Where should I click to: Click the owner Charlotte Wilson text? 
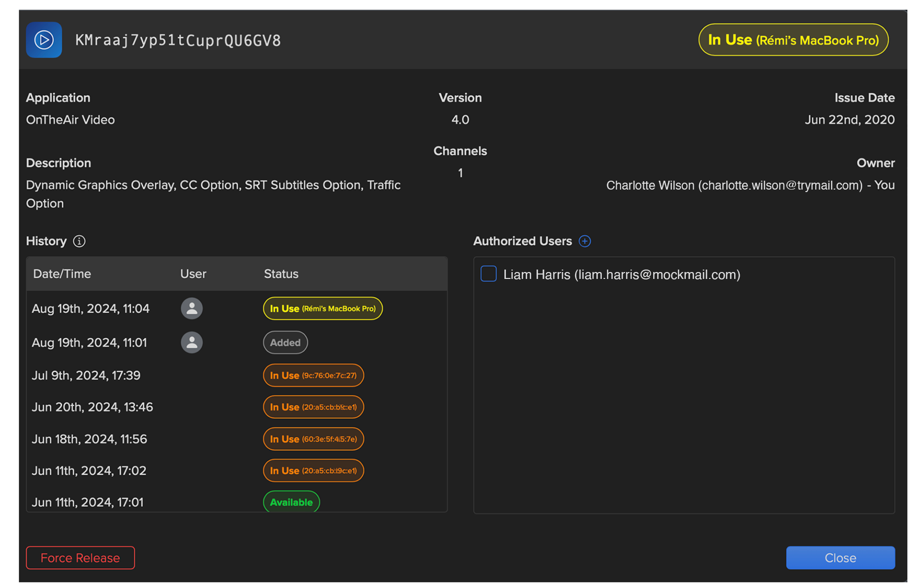pos(751,186)
